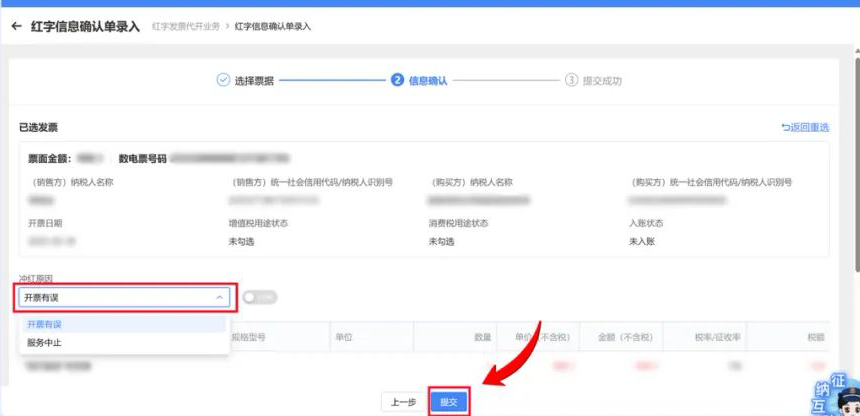This screenshot has width=860, height=416.
Task: Click the 数量 column header
Action: coord(482,337)
